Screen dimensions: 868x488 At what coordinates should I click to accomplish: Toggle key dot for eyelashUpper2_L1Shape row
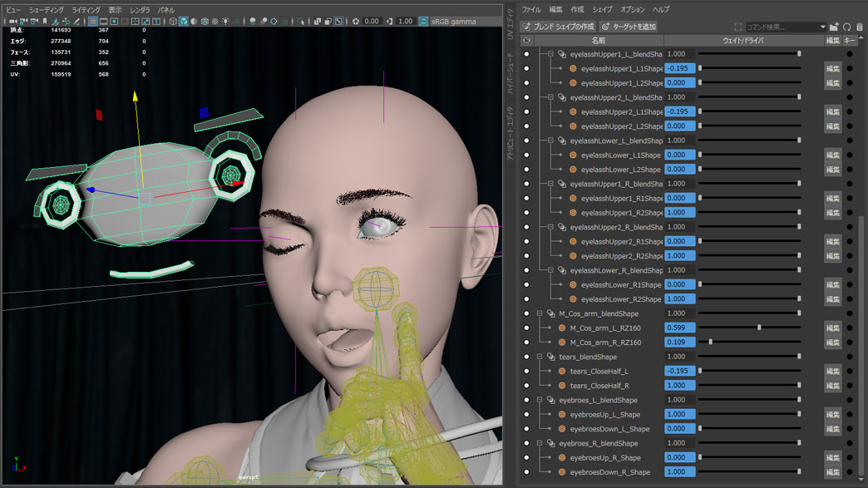coord(850,111)
